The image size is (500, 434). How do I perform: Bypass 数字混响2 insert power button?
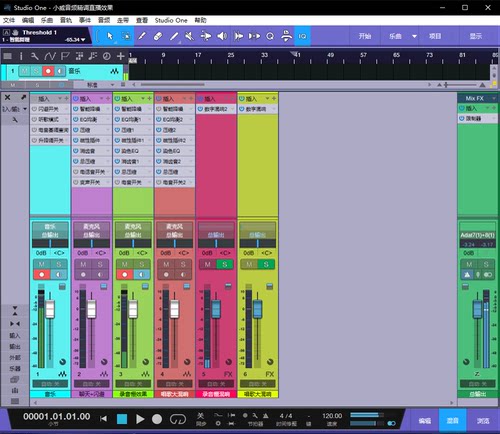[x=200, y=109]
